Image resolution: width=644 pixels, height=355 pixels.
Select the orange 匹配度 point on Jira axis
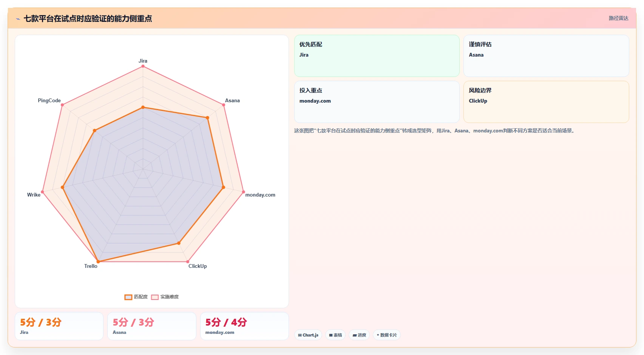143,108
